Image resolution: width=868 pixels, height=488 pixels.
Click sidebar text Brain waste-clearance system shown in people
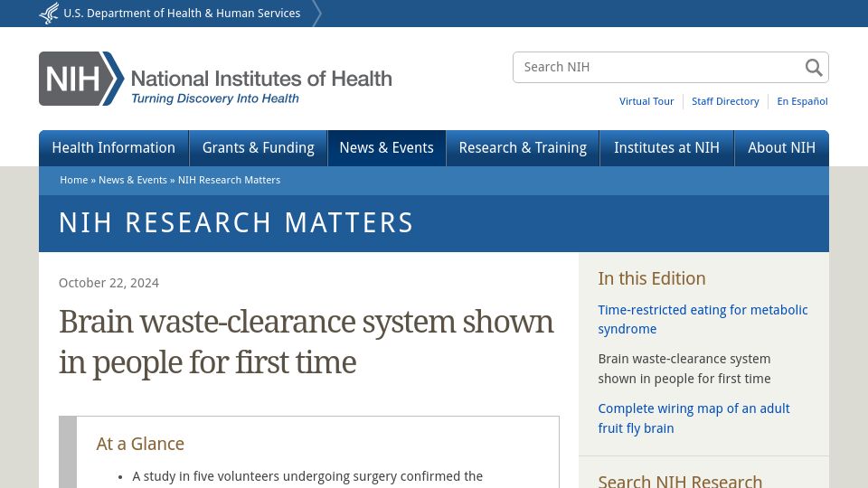point(684,369)
